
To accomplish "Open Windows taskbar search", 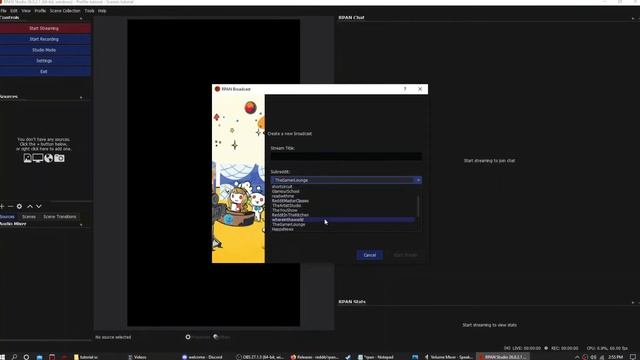I will [14, 357].
